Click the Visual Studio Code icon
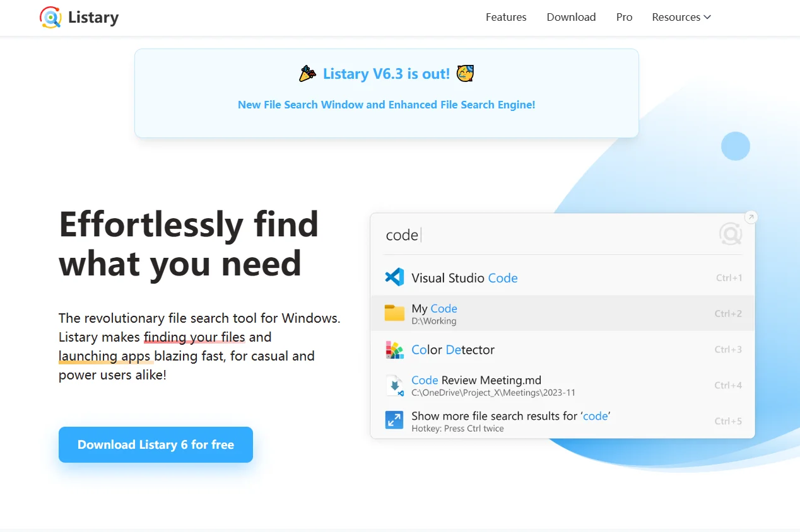Screen dimensions: 800x532 [394, 277]
